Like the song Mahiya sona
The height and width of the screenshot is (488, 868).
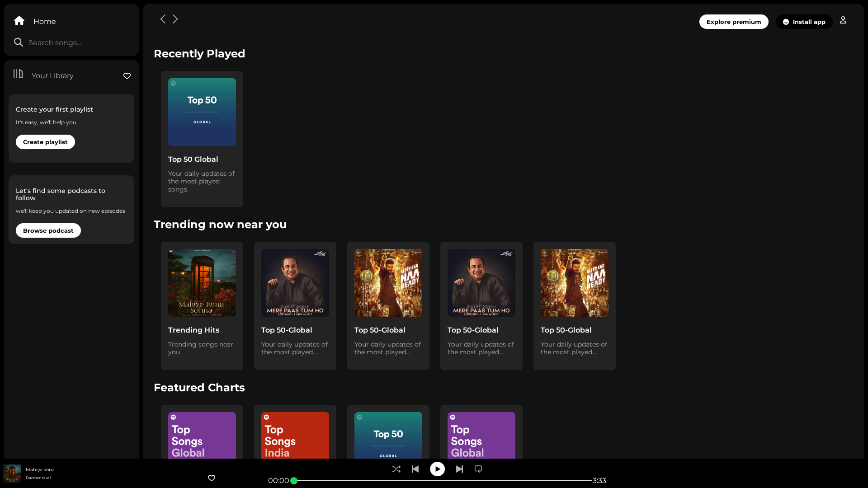coord(212,478)
